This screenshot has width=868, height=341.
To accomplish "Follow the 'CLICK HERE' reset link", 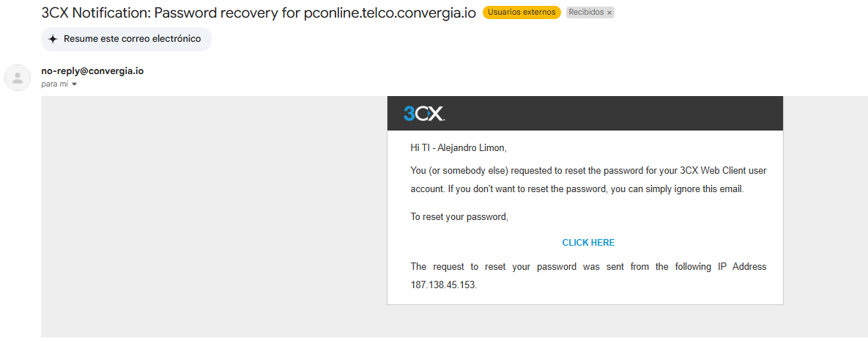I will pyautogui.click(x=588, y=243).
